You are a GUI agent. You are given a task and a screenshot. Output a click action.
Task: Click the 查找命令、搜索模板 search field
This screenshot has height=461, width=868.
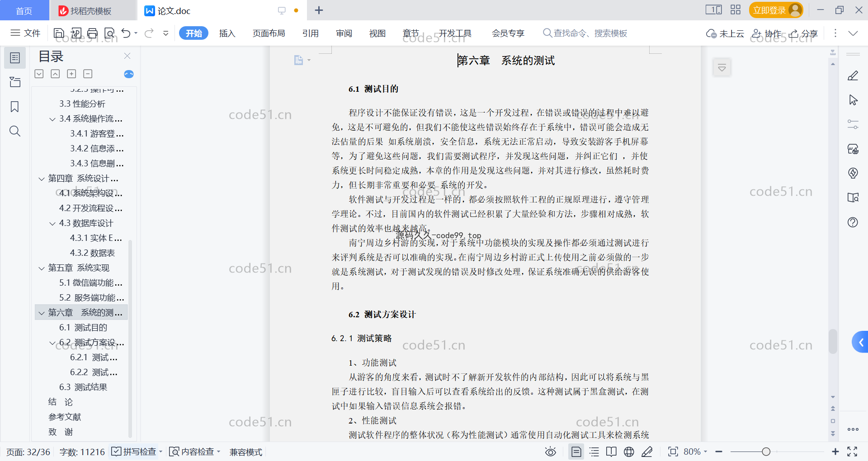click(x=585, y=33)
